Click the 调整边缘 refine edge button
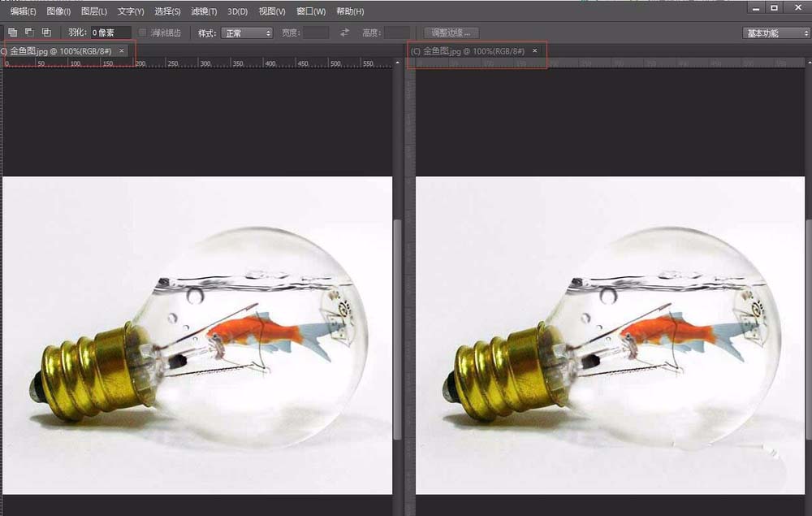The width and height of the screenshot is (812, 516). pos(451,33)
